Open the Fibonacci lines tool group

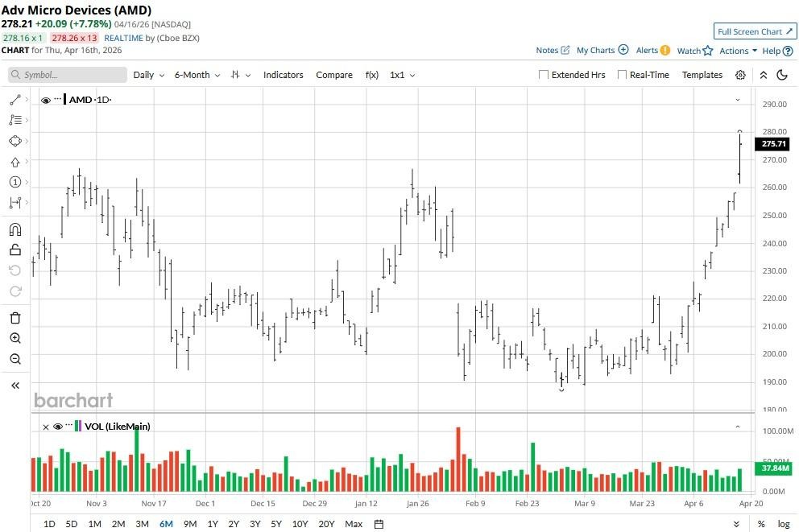14,120
